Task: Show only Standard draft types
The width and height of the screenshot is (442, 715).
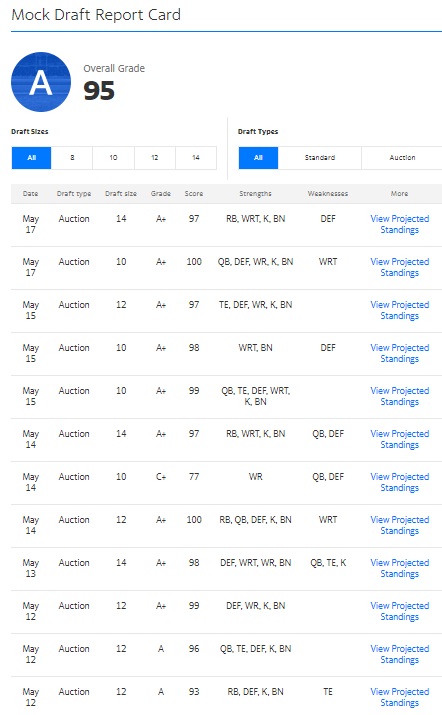Action: tap(320, 158)
